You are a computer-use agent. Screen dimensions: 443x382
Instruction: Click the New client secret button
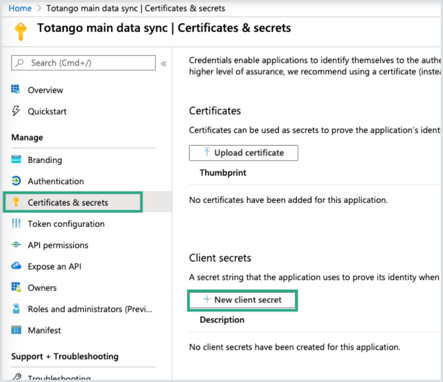point(242,300)
